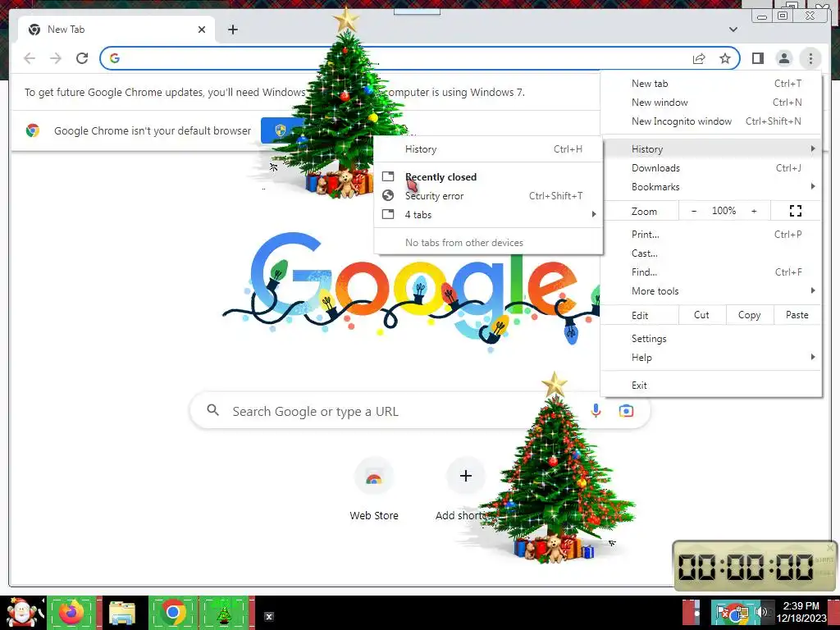Click the Santa start button
The width and height of the screenshot is (840, 630).
click(x=22, y=612)
